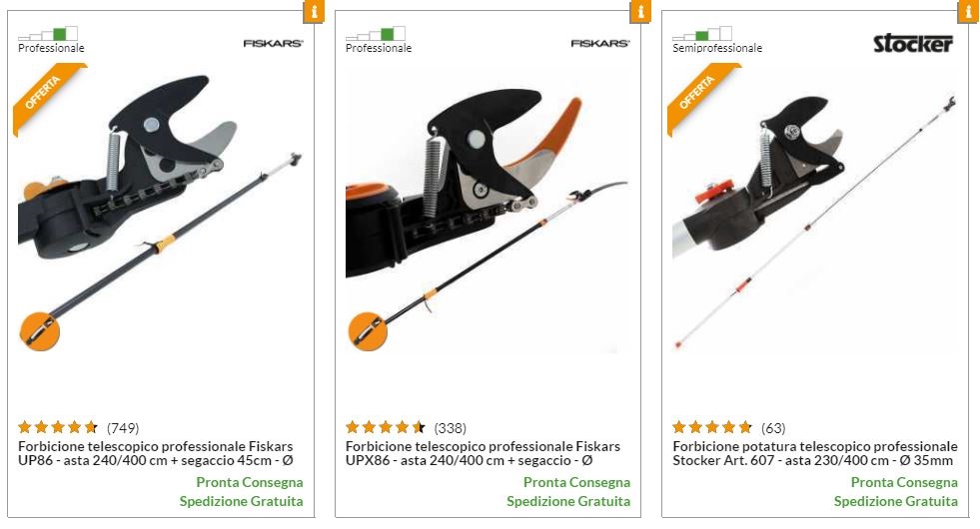Image resolution: width=980 pixels, height=529 pixels.
Task: Click the Fiskars UP86 product image
Action: 160,213
